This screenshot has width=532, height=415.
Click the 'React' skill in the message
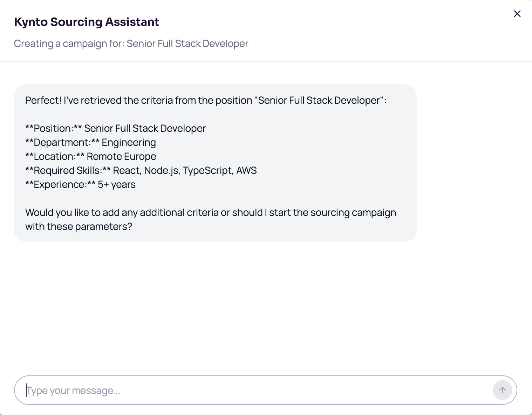tap(126, 170)
